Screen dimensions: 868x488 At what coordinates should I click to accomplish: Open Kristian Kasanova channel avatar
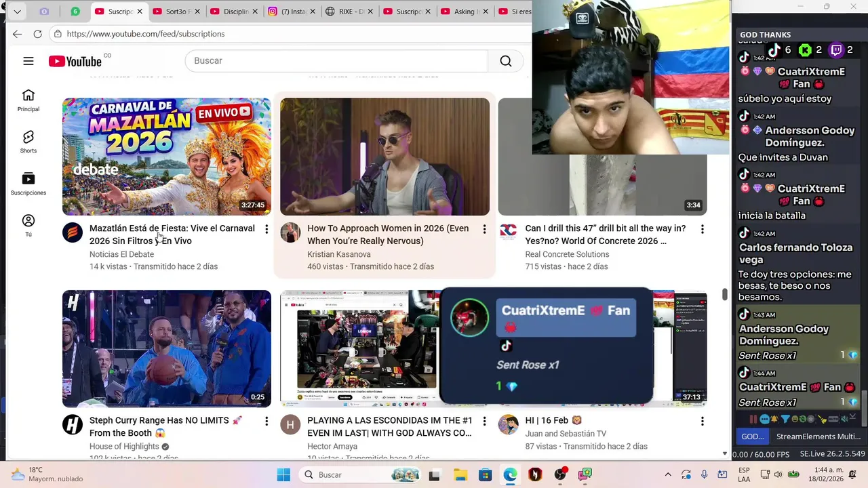tap(290, 232)
